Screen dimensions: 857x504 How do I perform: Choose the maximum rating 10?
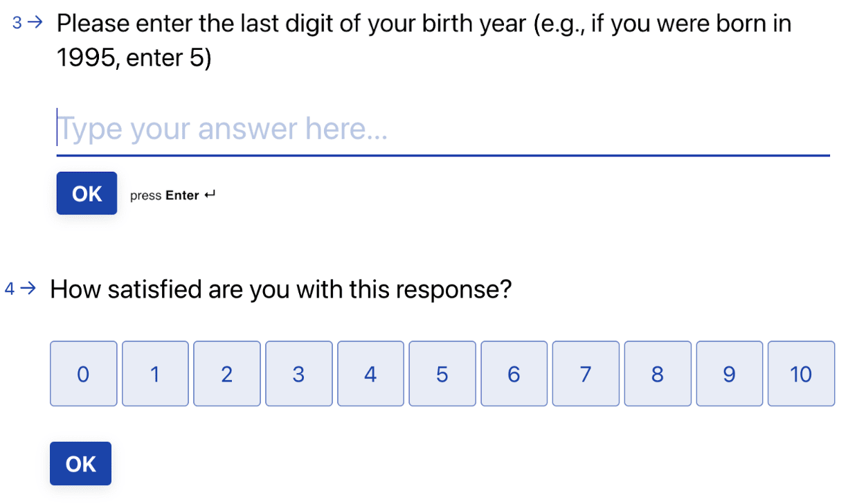pos(801,374)
